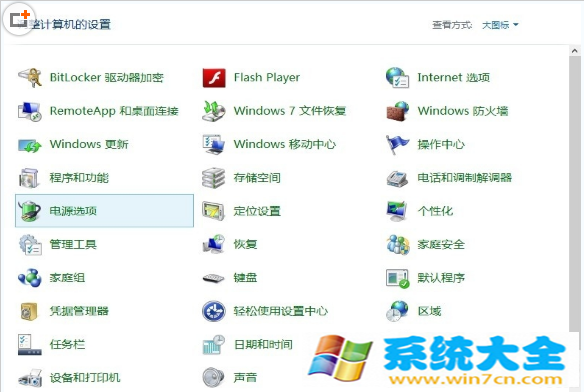Open the BitLocker drive encryption icon

click(x=30, y=78)
